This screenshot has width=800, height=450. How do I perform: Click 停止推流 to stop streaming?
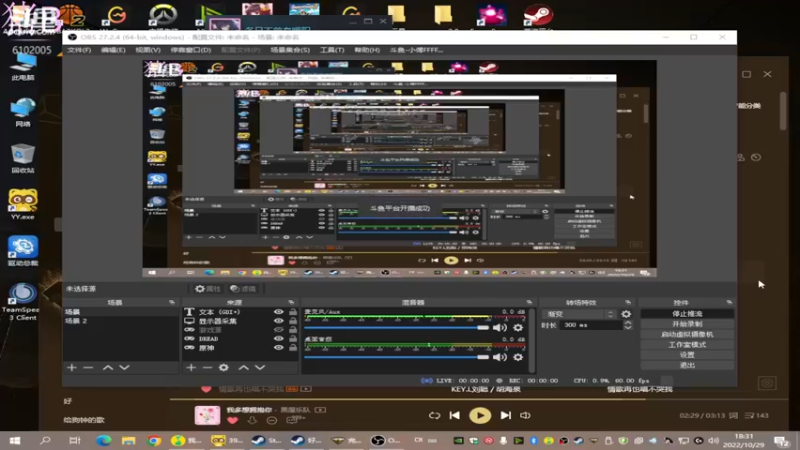687,314
